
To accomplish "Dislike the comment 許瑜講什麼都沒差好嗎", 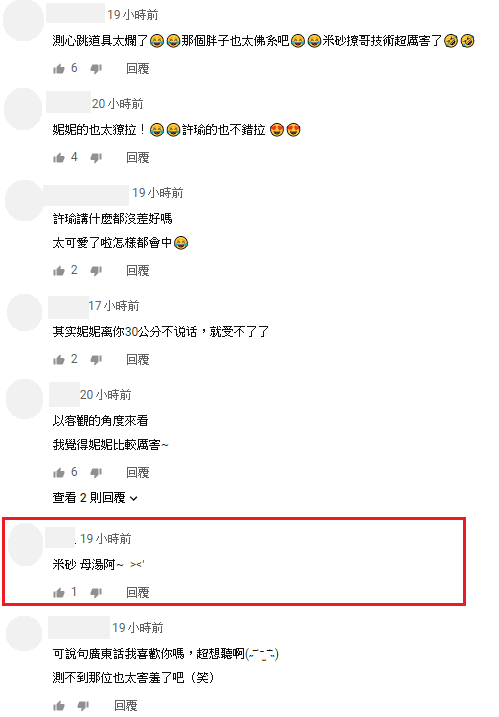I will pos(96,271).
